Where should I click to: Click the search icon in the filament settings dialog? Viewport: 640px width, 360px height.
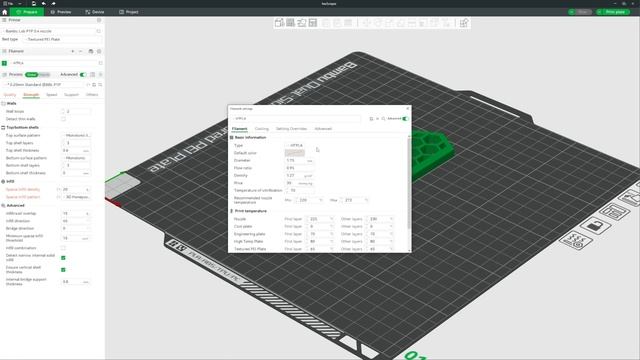[383, 119]
